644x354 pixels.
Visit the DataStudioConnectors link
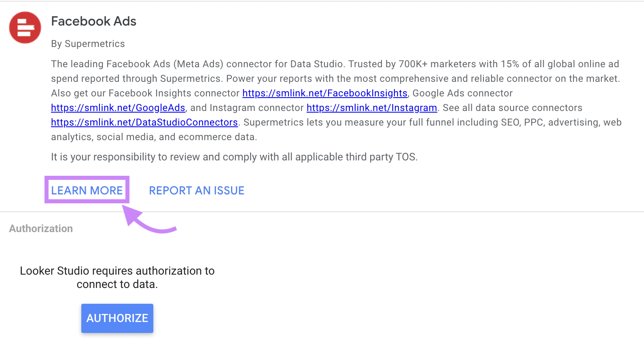pos(144,122)
